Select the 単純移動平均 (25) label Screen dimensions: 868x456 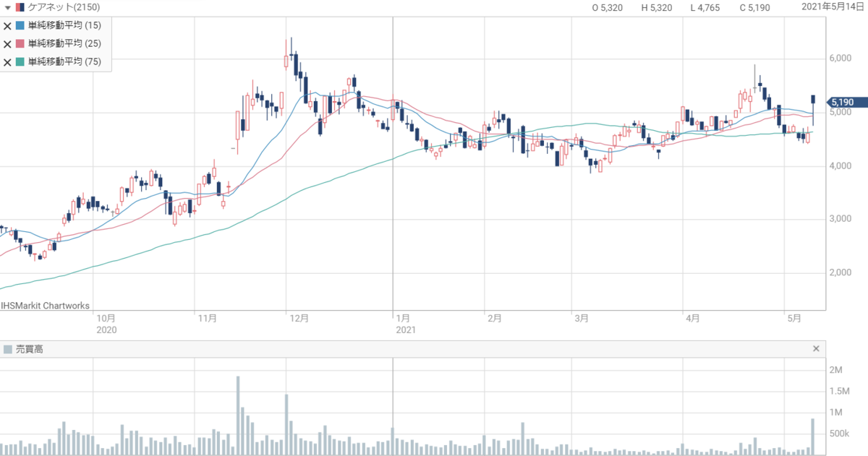(x=64, y=43)
